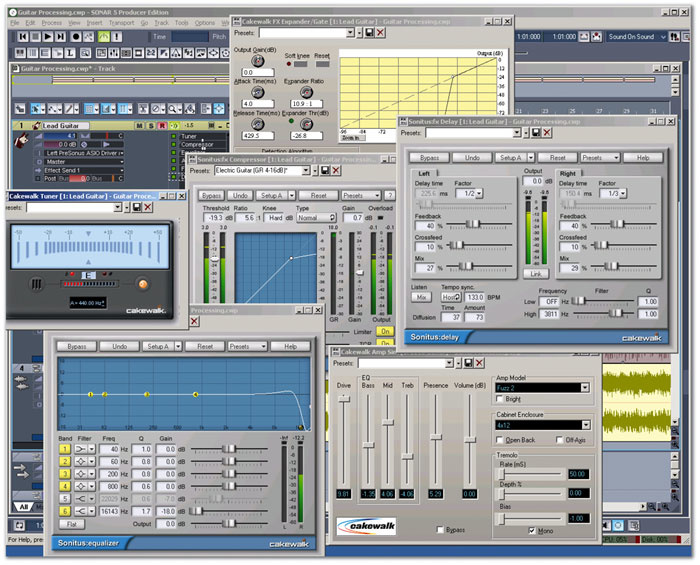Toggle the Bright checkbox in Amp Sim
The width and height of the screenshot is (700, 565).
(x=500, y=399)
